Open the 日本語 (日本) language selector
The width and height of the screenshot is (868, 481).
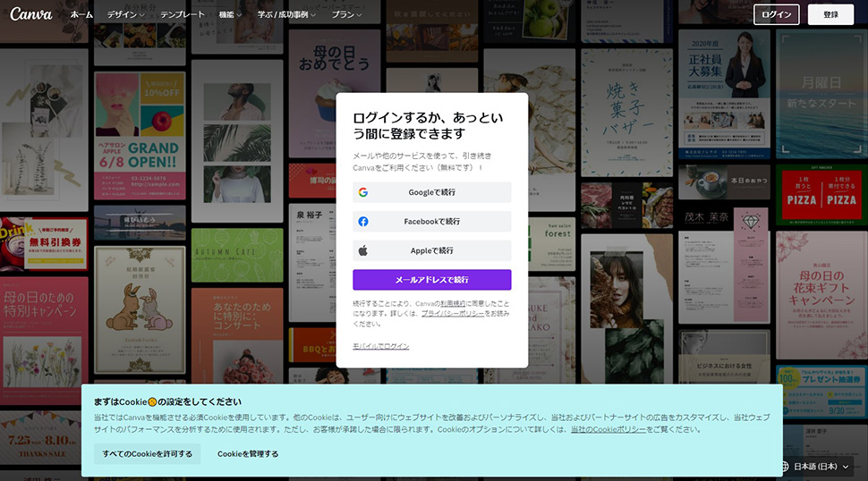coord(815,467)
